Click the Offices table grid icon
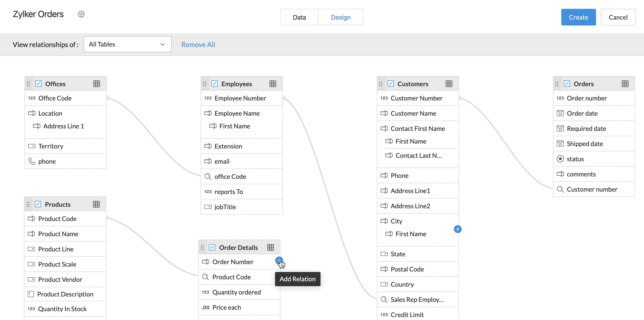The width and height of the screenshot is (644, 320). (96, 84)
